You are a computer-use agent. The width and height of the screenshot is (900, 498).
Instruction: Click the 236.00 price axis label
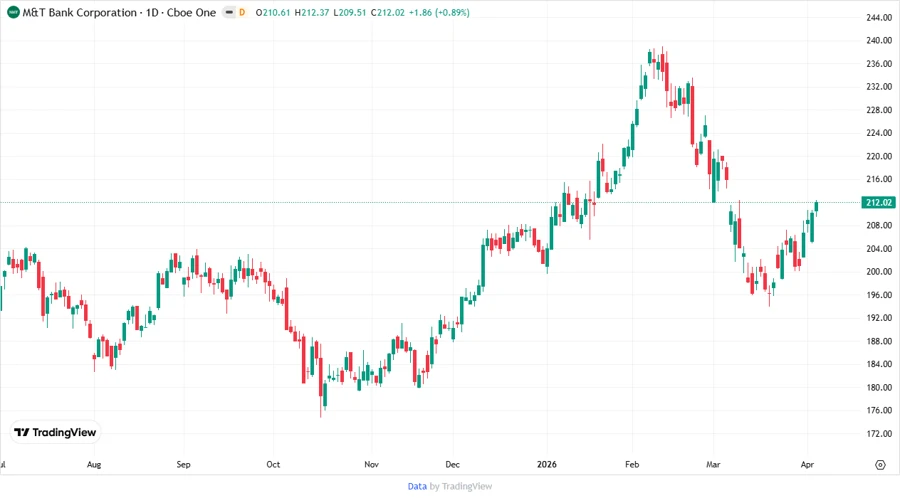click(x=879, y=64)
